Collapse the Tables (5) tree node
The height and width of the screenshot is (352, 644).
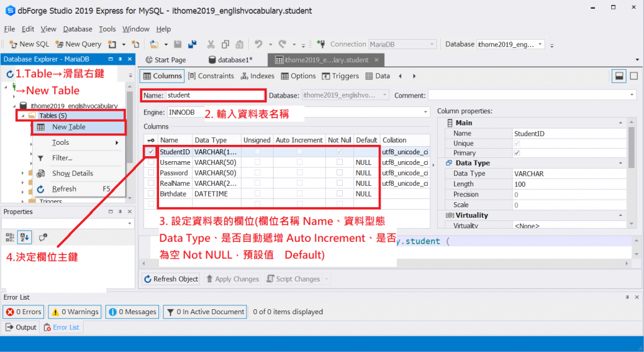(23, 116)
